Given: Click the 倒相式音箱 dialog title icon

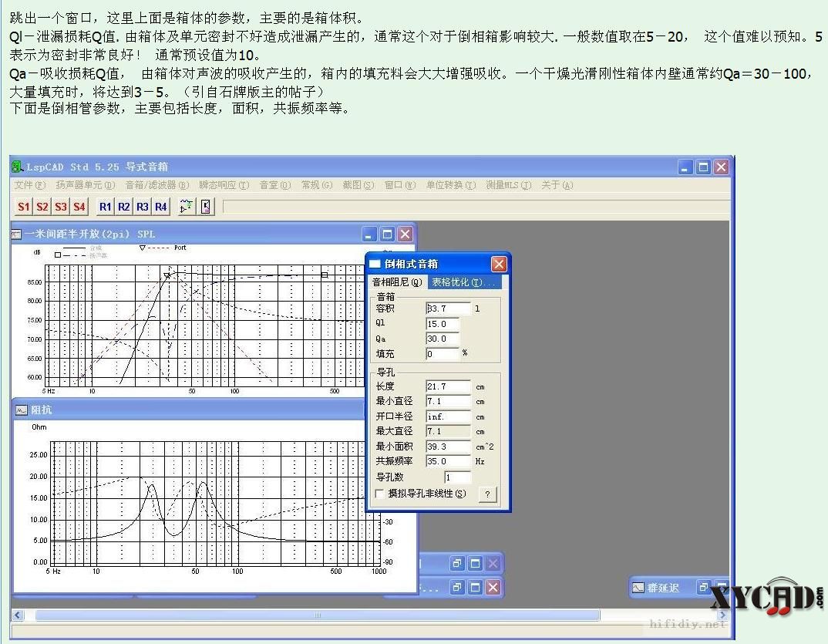Looking at the screenshot, I should tap(375, 264).
